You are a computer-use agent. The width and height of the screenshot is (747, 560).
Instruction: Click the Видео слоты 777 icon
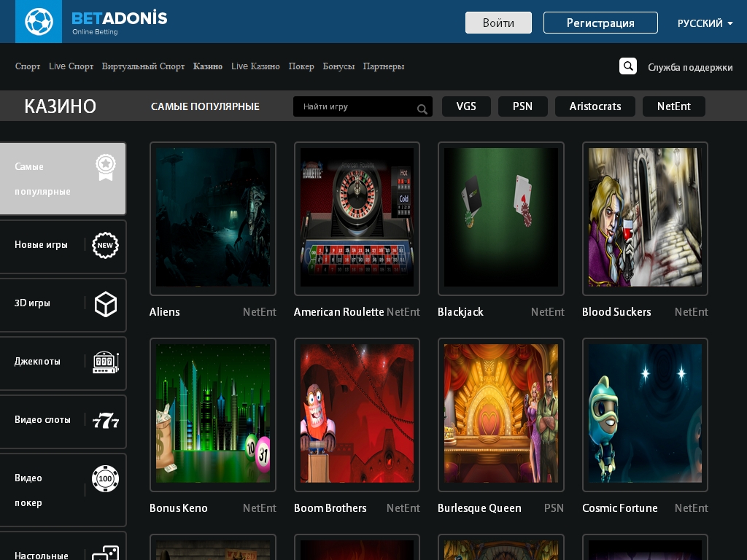tap(106, 421)
